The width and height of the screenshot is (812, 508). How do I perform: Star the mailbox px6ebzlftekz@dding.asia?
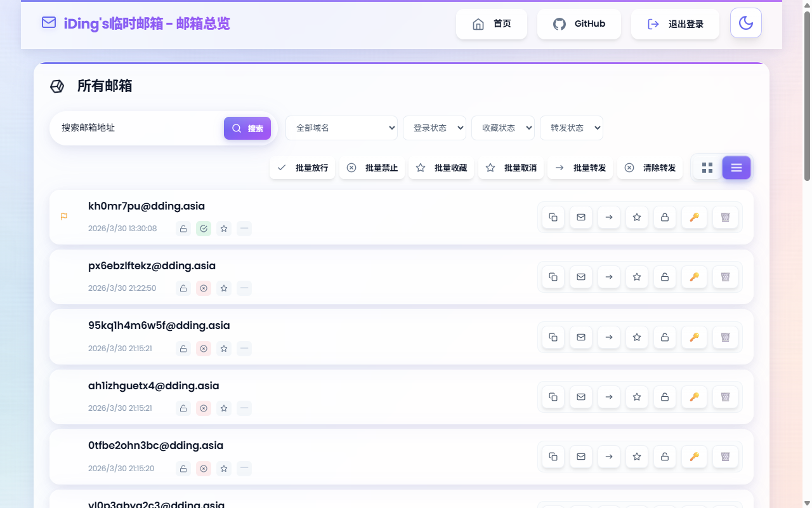click(636, 277)
